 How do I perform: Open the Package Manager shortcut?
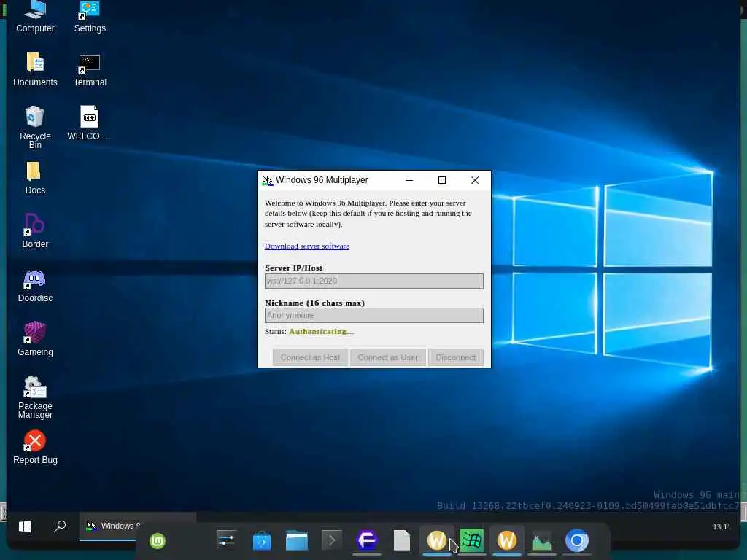[x=35, y=397]
